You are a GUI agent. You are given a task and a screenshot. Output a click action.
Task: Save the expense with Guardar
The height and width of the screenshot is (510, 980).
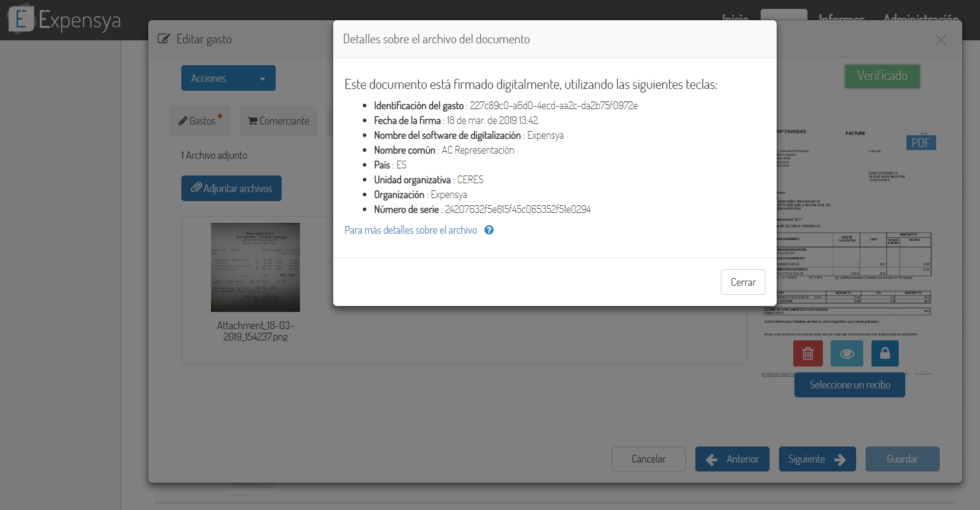[x=902, y=459]
